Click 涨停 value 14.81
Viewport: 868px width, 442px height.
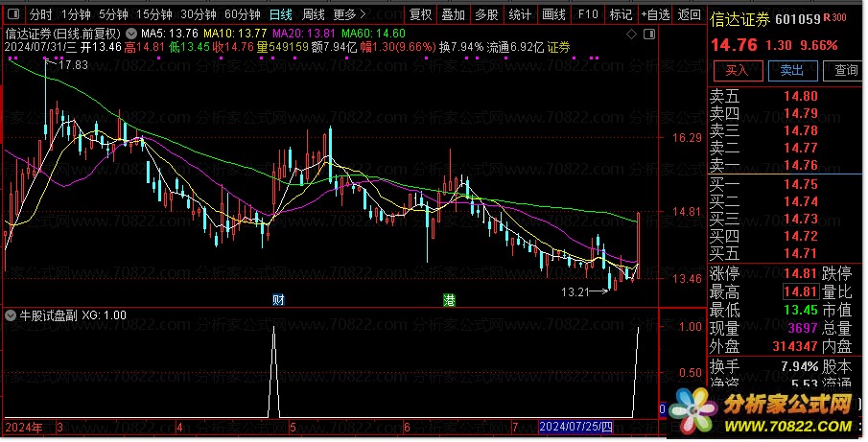point(801,273)
